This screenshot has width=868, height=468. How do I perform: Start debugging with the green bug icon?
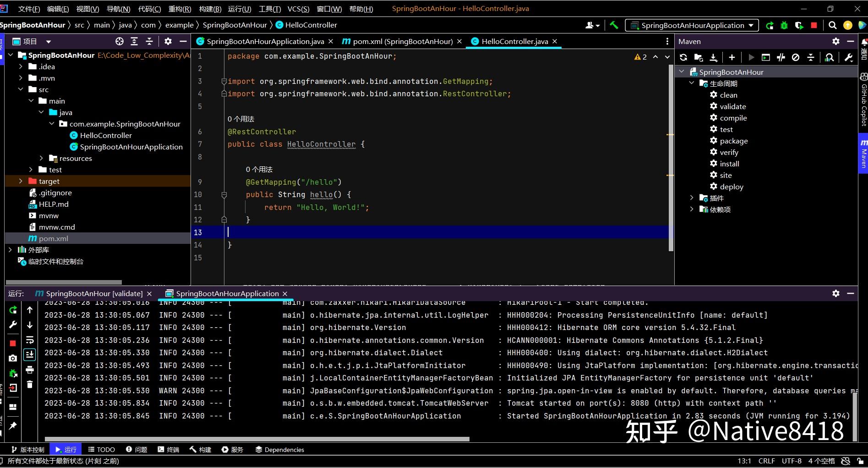[784, 25]
